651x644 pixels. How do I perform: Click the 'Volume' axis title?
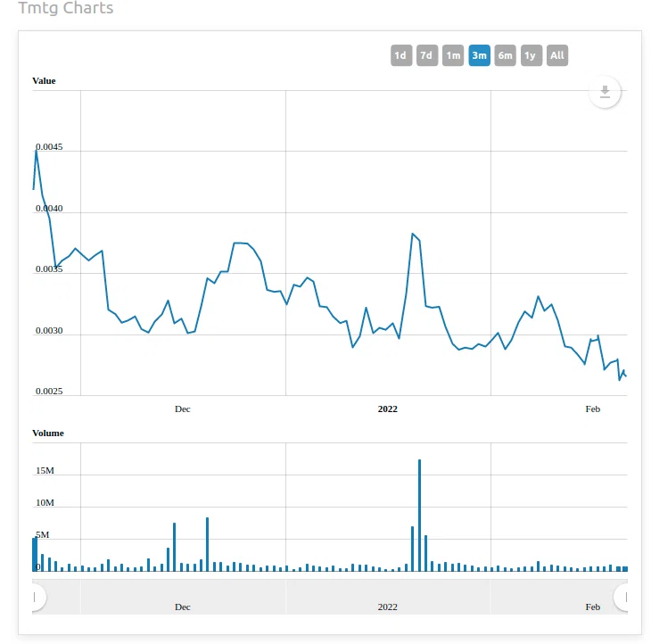pos(48,433)
